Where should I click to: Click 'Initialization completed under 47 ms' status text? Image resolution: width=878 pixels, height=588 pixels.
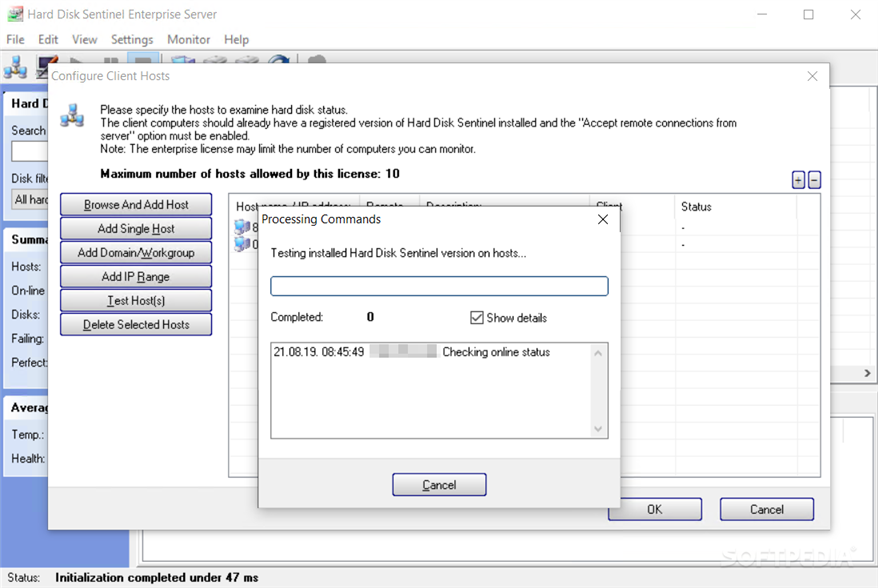pos(157,577)
